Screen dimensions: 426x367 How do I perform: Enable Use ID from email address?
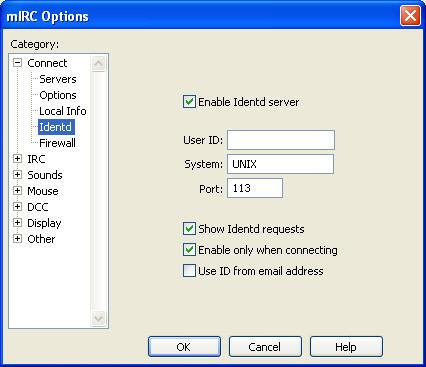coord(189,271)
